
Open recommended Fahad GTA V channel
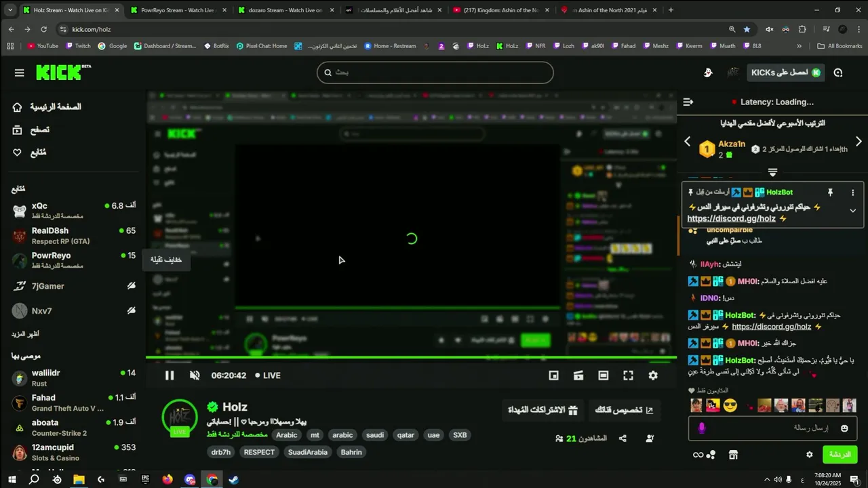click(73, 403)
